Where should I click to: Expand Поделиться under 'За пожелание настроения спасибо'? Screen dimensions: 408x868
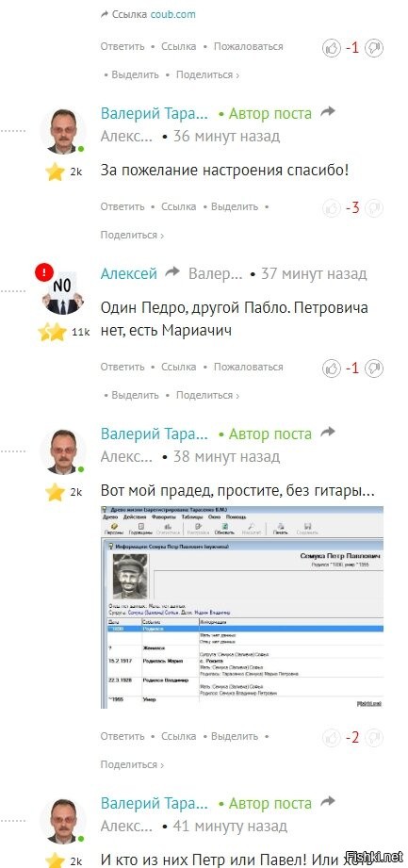click(132, 236)
